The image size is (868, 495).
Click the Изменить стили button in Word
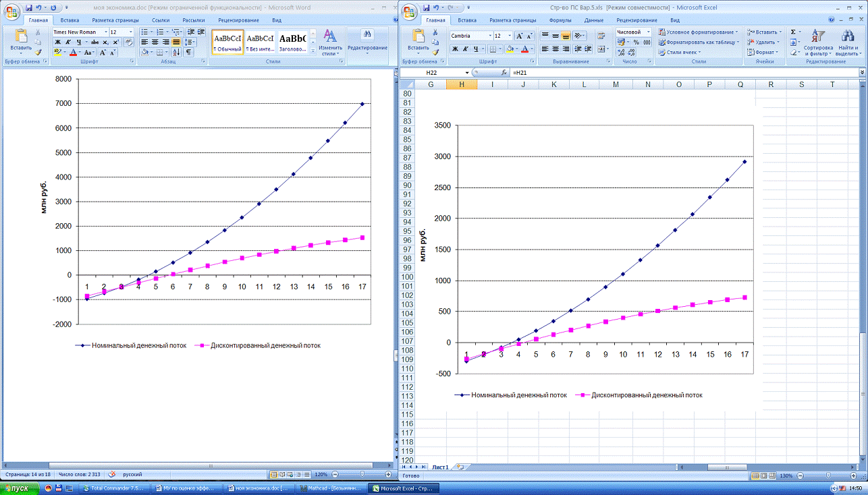(x=330, y=42)
